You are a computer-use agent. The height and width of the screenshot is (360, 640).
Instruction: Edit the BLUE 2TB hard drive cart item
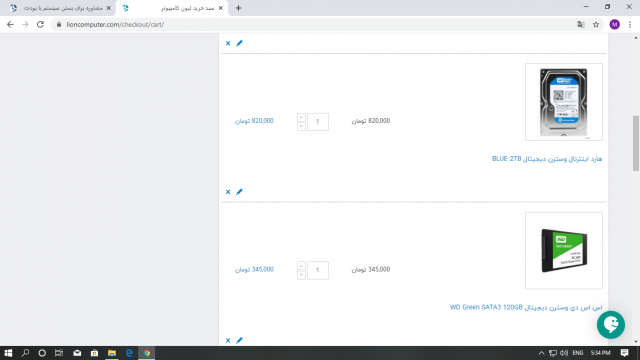pos(239,192)
